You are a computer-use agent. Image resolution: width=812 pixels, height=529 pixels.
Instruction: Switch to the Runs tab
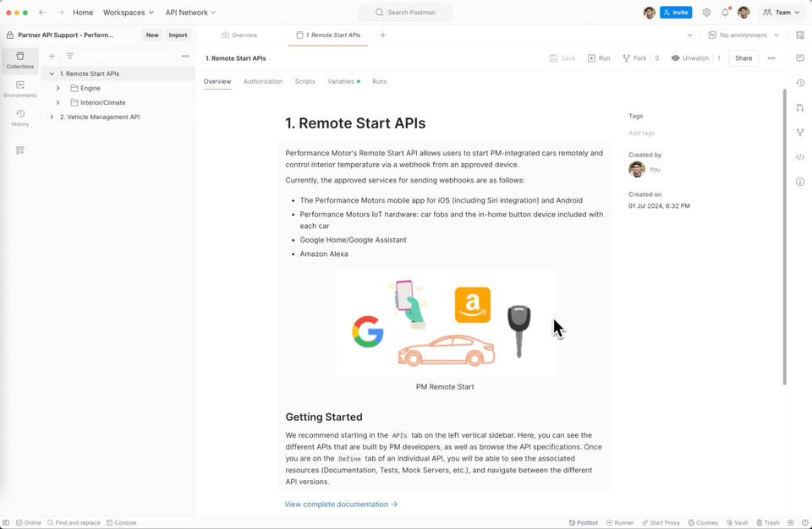pos(380,81)
